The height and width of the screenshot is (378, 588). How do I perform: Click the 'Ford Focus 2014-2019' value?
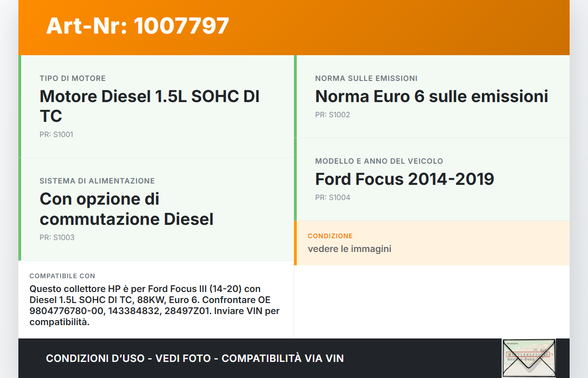click(405, 179)
